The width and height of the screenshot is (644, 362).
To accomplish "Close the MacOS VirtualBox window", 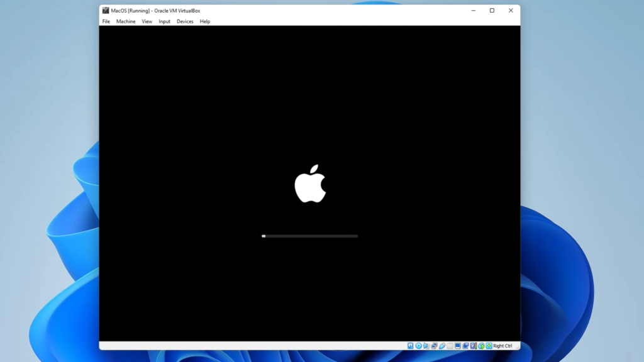I will (511, 11).
